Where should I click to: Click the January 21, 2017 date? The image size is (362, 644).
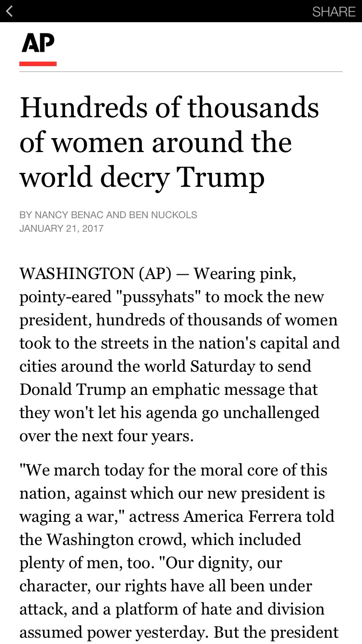[x=61, y=228]
